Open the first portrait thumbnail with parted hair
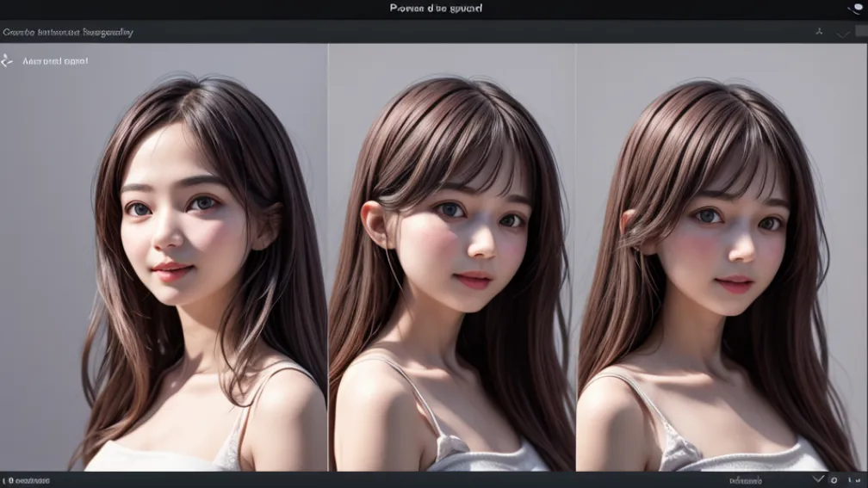Image resolution: width=868 pixels, height=488 pixels. [x=164, y=257]
